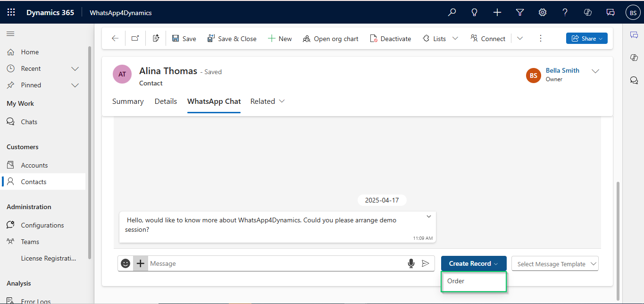Viewport: 644px width, 304px height.
Task: Click the WhatsApp4Dynamics app name
Action: click(121, 13)
